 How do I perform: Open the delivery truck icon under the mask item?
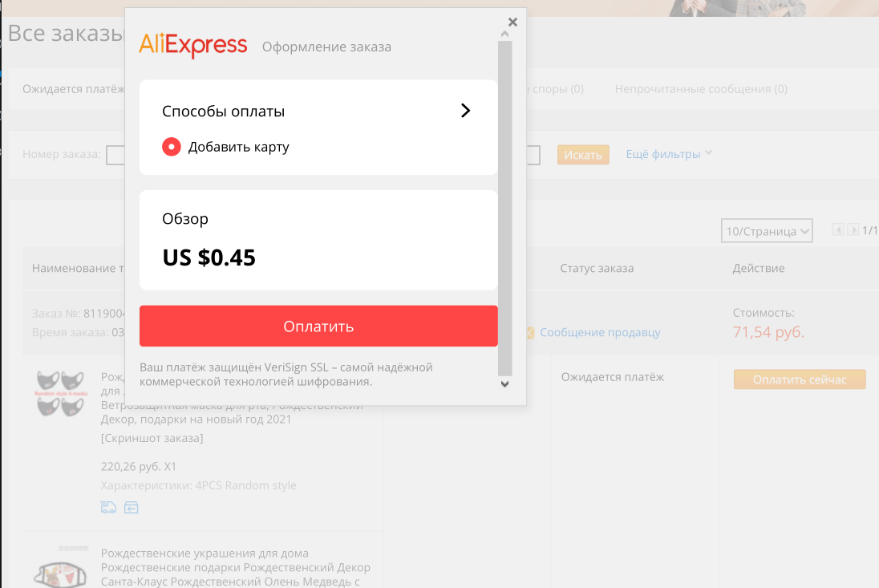tap(108, 507)
